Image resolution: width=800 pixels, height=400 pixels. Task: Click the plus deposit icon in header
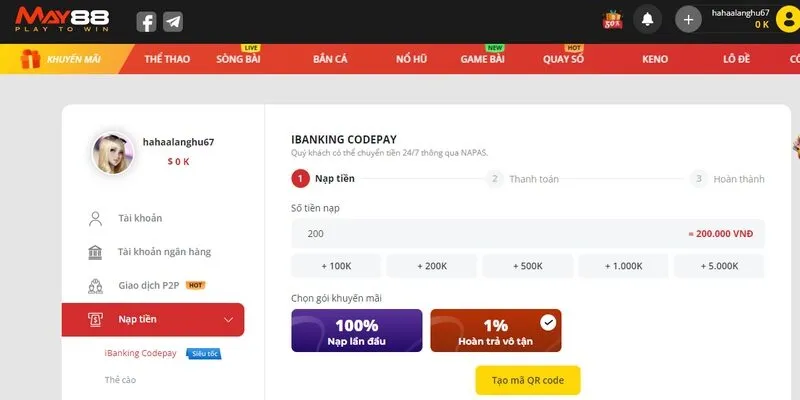pyautogui.click(x=688, y=19)
